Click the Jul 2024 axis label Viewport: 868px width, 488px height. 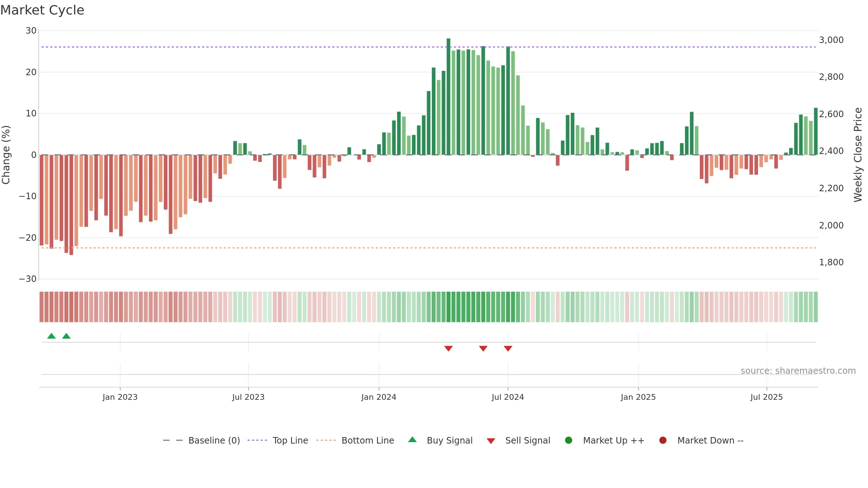coord(508,397)
